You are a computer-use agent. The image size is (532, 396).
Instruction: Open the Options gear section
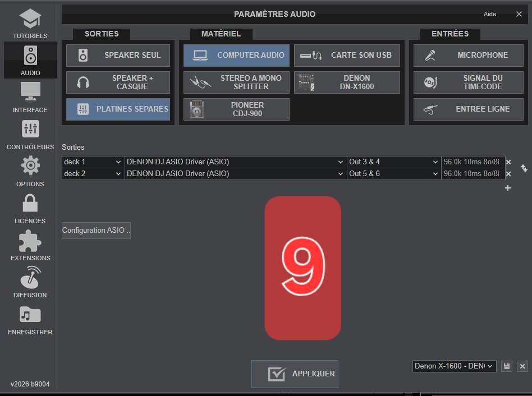tap(30, 171)
